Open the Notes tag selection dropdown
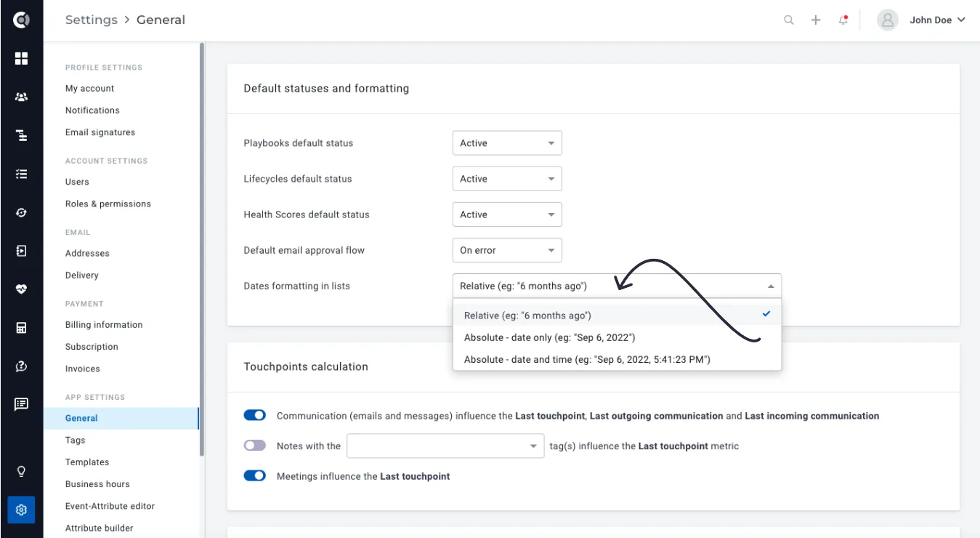 445,446
